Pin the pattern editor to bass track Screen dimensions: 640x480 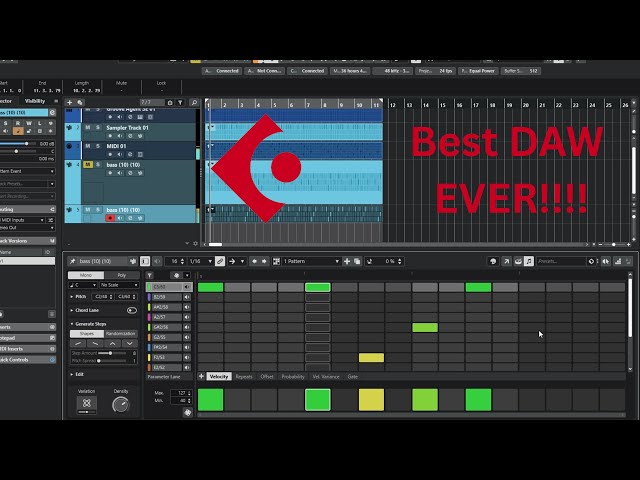tap(73, 261)
